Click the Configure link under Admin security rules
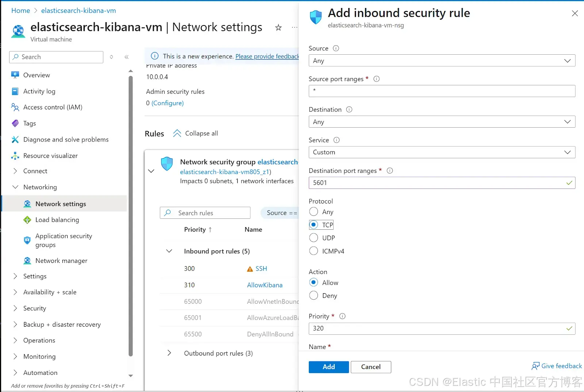584x392 pixels. (x=168, y=103)
